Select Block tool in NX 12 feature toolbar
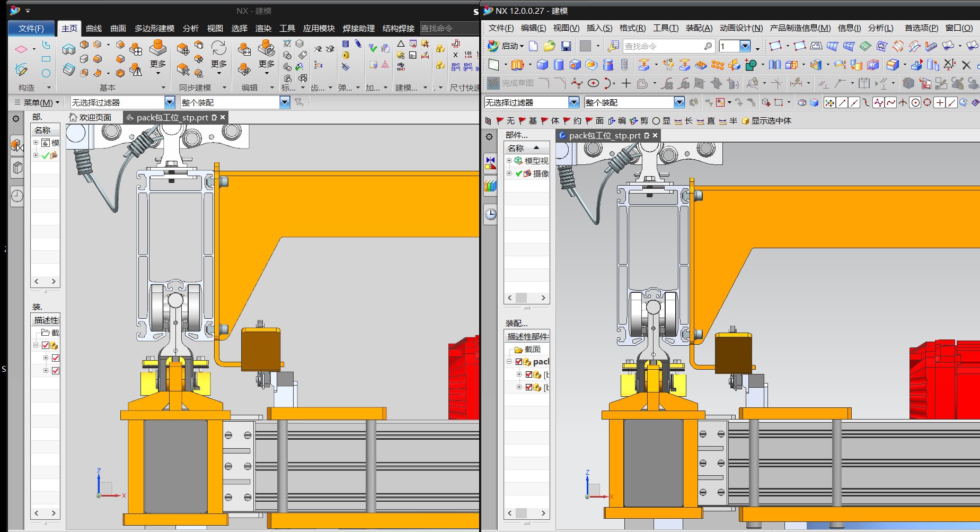980x532 pixels. pos(542,65)
